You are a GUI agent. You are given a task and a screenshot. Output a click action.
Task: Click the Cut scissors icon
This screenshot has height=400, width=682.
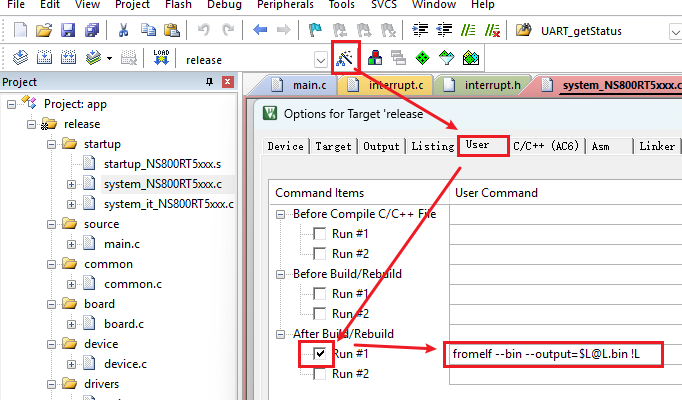point(123,30)
